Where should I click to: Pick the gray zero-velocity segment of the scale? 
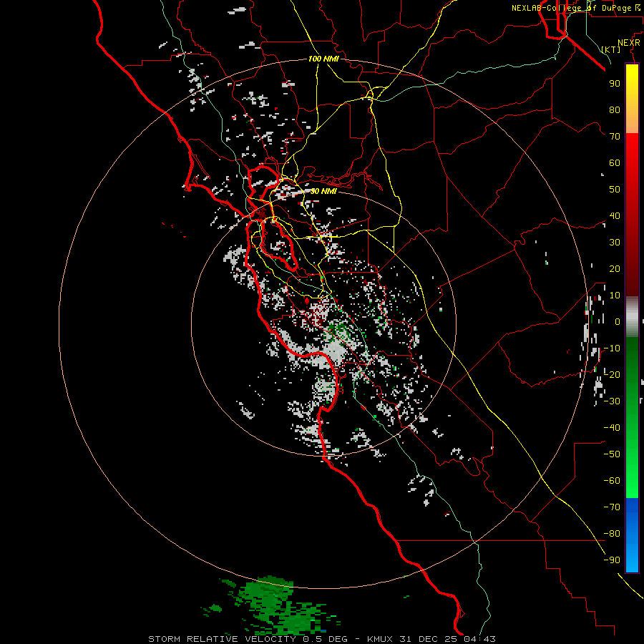pos(632,317)
